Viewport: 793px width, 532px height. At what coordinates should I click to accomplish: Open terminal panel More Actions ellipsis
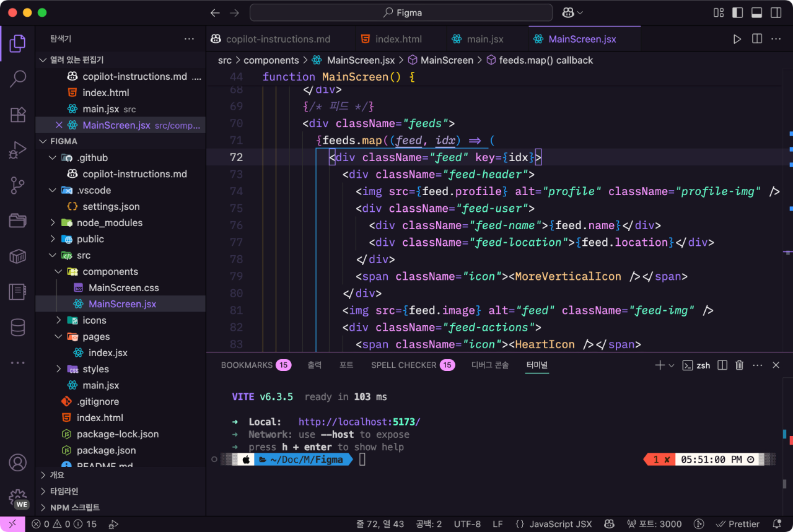coord(757,365)
